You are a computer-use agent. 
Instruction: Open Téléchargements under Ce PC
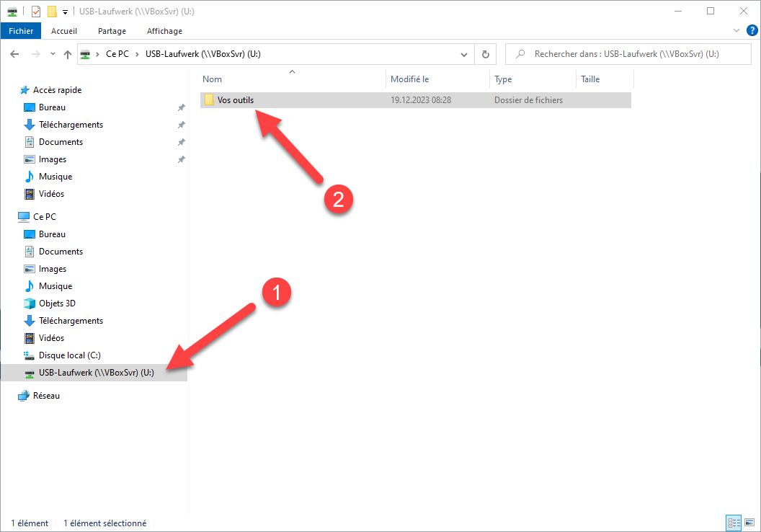pos(71,321)
